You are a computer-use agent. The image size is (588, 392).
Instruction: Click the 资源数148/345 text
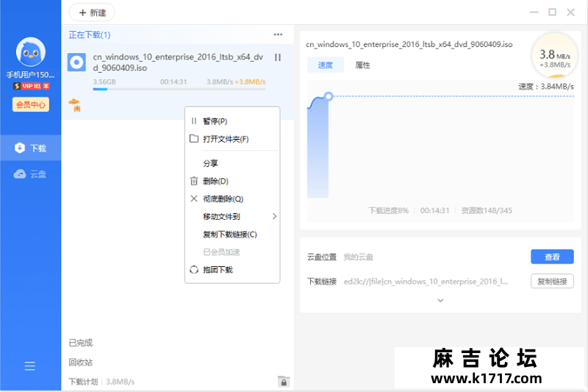487,210
